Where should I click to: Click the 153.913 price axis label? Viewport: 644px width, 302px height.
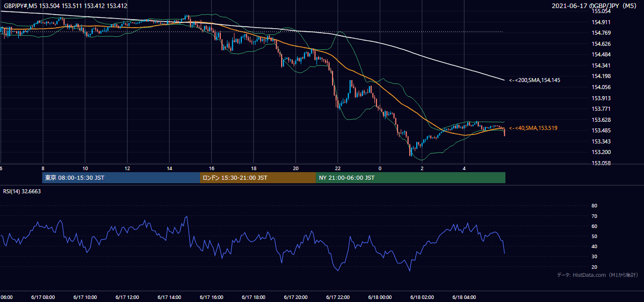[602, 98]
